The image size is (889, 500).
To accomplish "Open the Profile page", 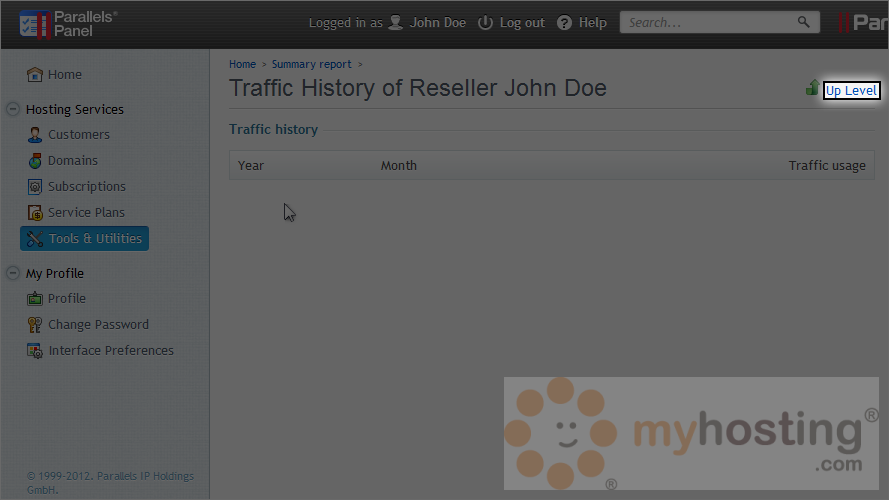I will pos(67,298).
